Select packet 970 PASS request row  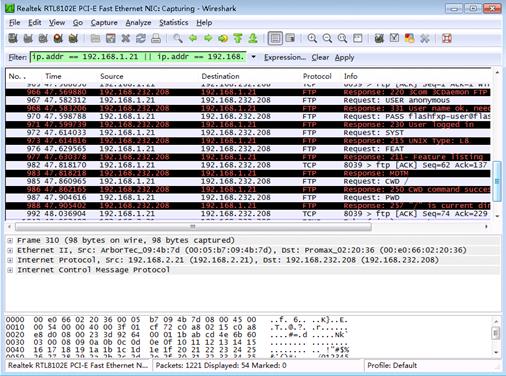pyautogui.click(x=248, y=116)
